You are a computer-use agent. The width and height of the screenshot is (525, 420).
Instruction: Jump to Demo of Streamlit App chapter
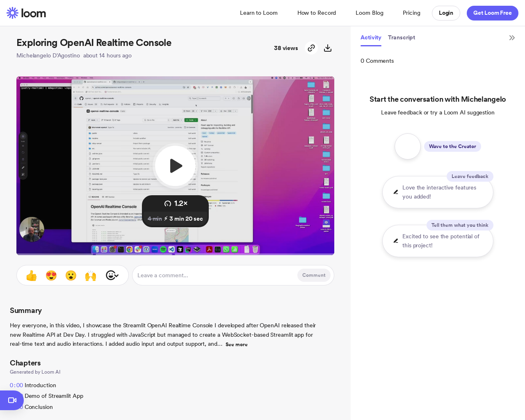pos(54,396)
